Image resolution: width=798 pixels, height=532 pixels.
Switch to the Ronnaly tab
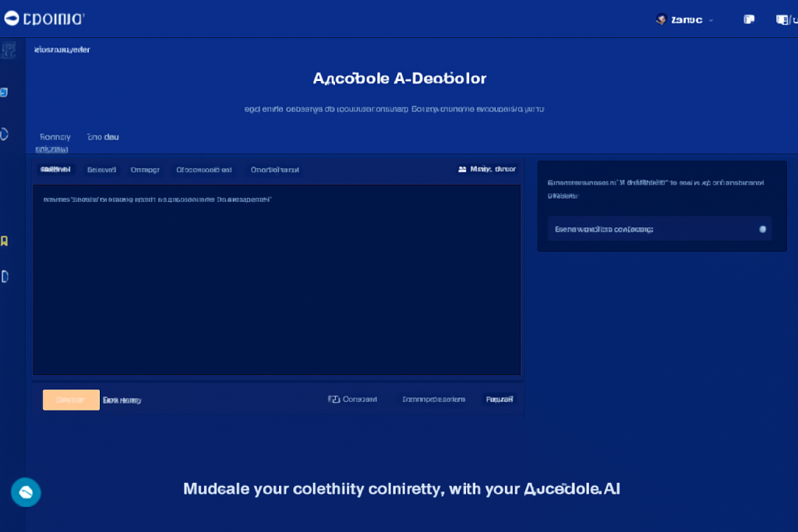click(x=55, y=136)
